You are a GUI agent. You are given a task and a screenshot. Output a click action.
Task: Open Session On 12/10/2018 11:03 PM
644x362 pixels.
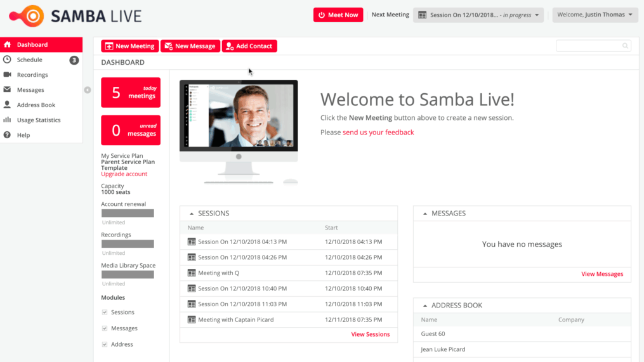pos(242,304)
